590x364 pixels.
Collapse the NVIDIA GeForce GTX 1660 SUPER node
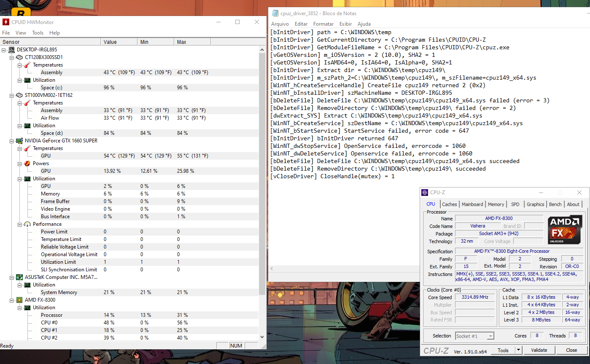(12, 141)
